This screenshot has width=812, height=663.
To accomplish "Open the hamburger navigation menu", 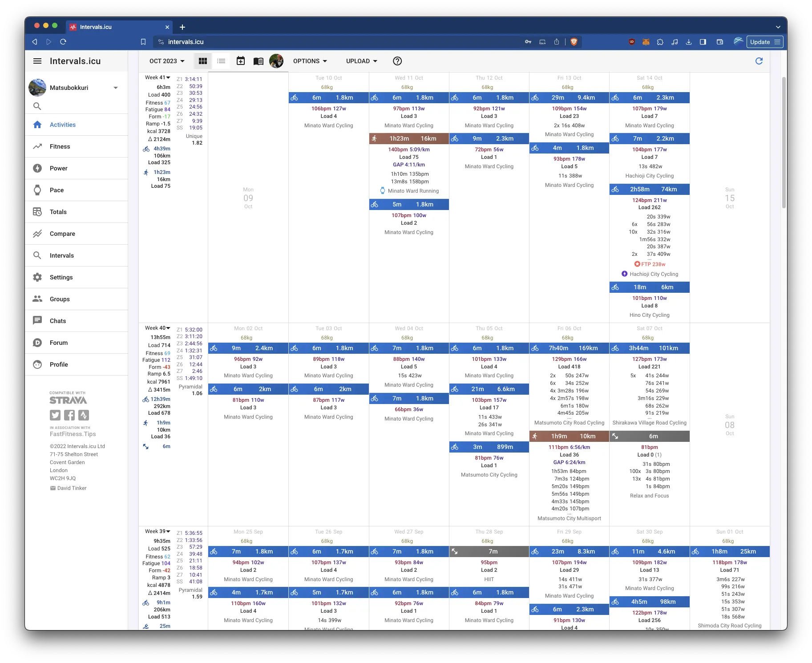I will point(37,61).
